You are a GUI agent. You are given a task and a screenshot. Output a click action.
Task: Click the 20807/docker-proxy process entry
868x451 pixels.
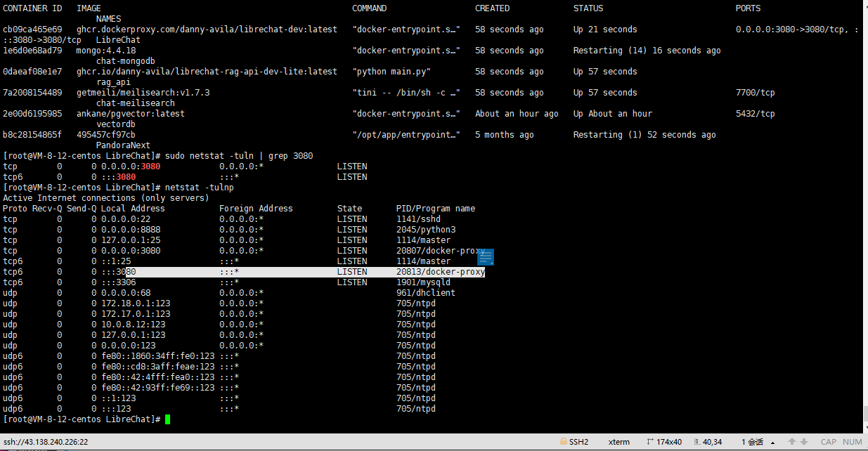[441, 251]
